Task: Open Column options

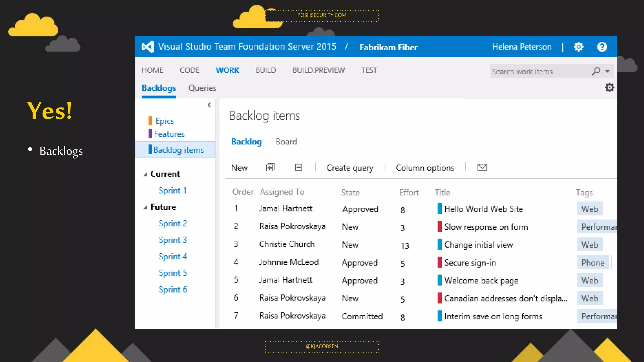Action: pyautogui.click(x=425, y=168)
